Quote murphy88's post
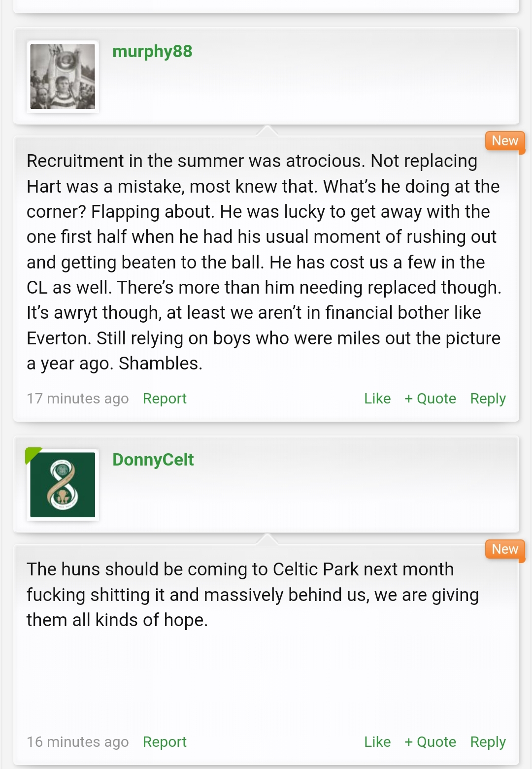The image size is (532, 769). (430, 399)
